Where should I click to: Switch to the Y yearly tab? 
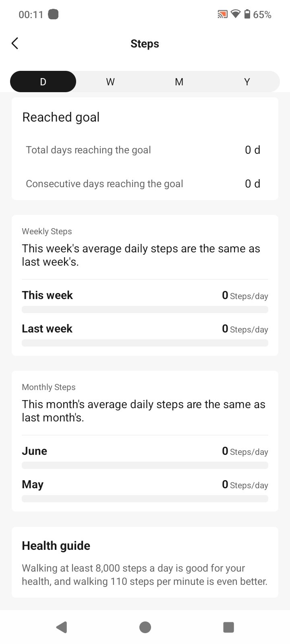(x=247, y=82)
